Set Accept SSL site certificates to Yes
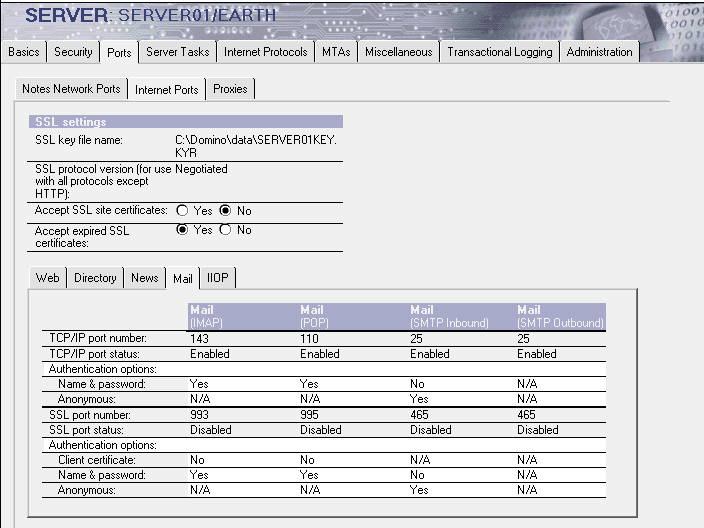 click(182, 210)
